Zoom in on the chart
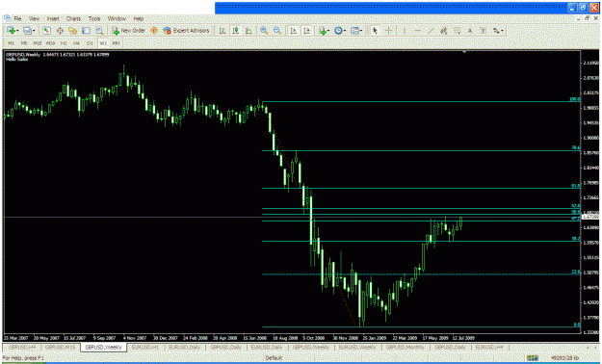Viewport: 602px width, 364px height. (264, 31)
